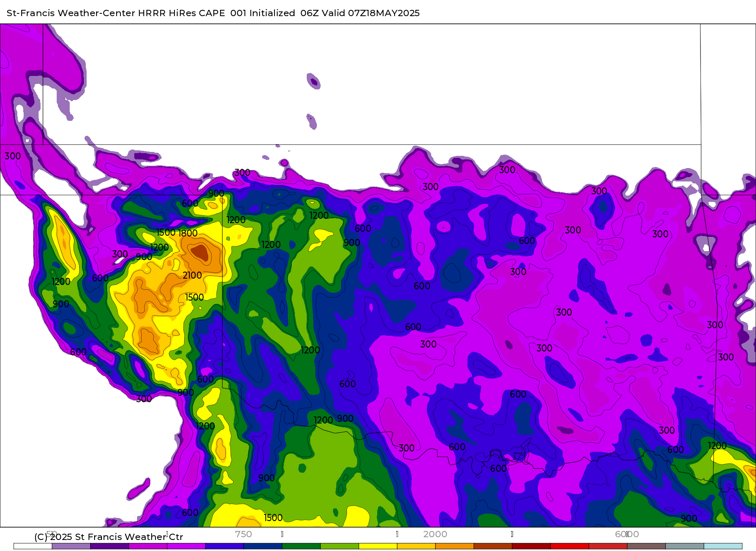The width and height of the screenshot is (756, 551).
Task: Click the "(C) 2025 St Francis Weather Ctr" copyright text
Action: pyautogui.click(x=109, y=537)
